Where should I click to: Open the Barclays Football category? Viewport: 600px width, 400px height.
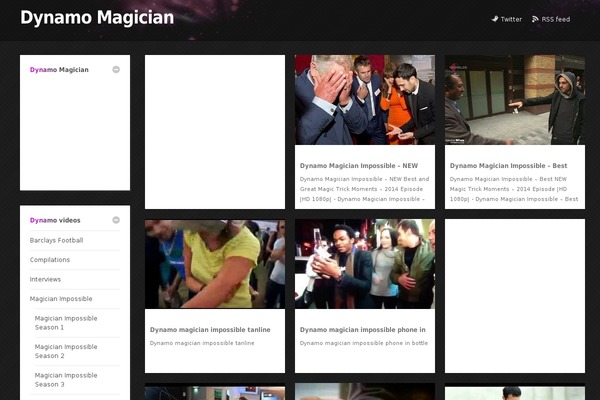tap(56, 240)
